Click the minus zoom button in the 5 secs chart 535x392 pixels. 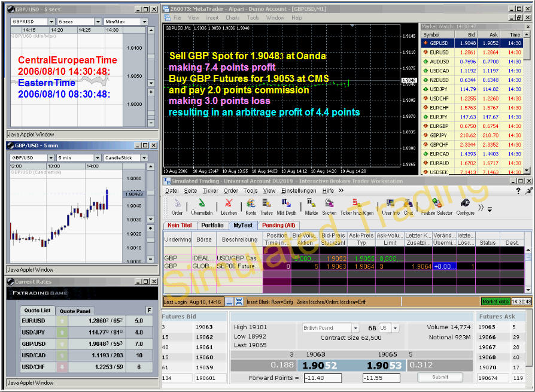pos(151,123)
